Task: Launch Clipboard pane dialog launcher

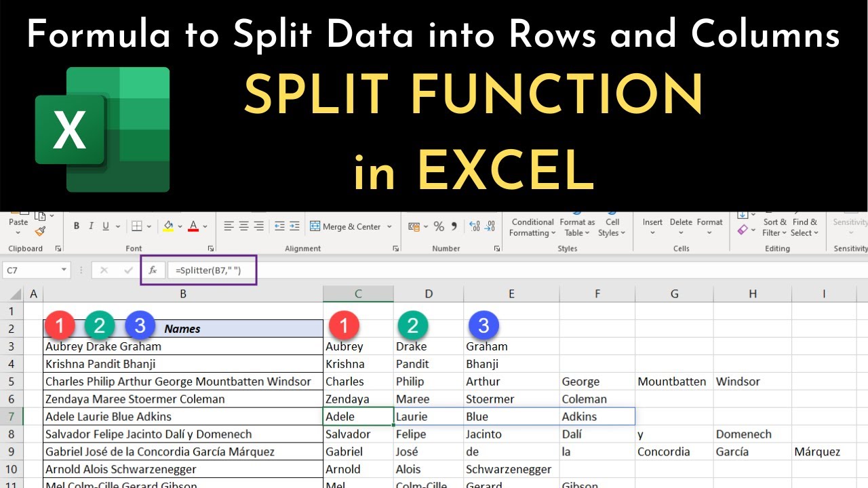Action: pyautogui.click(x=58, y=249)
